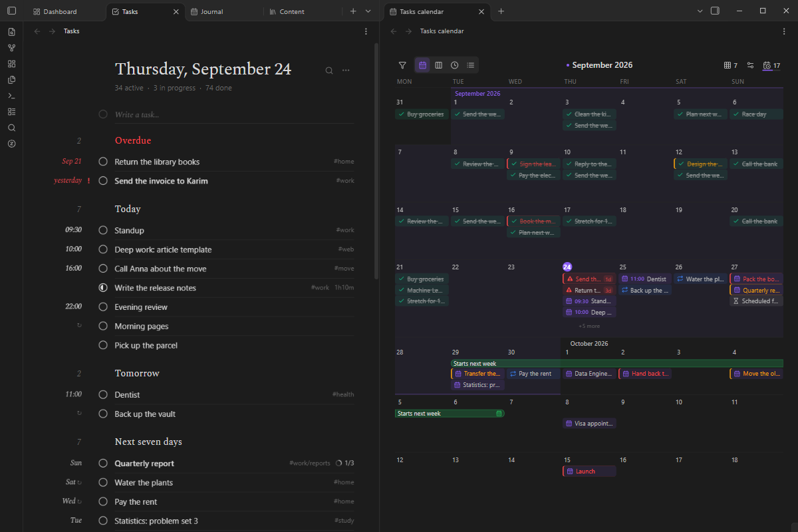
Task: Open the Dentist 11:00 event on September 25
Action: tap(645, 279)
